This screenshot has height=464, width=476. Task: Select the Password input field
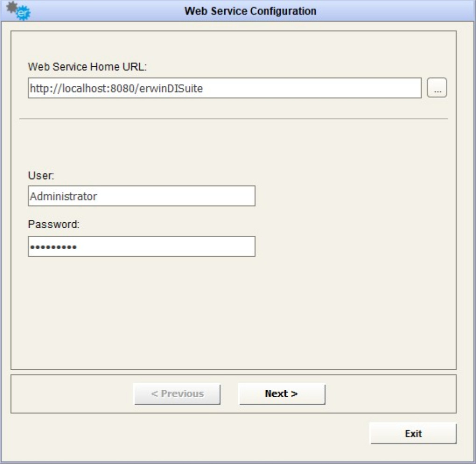(x=142, y=246)
